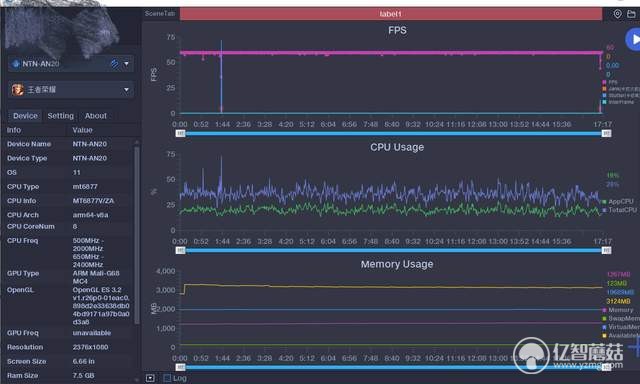This screenshot has height=384, width=640.
Task: Click the CPU Usage chart left range handle
Action: [180, 251]
